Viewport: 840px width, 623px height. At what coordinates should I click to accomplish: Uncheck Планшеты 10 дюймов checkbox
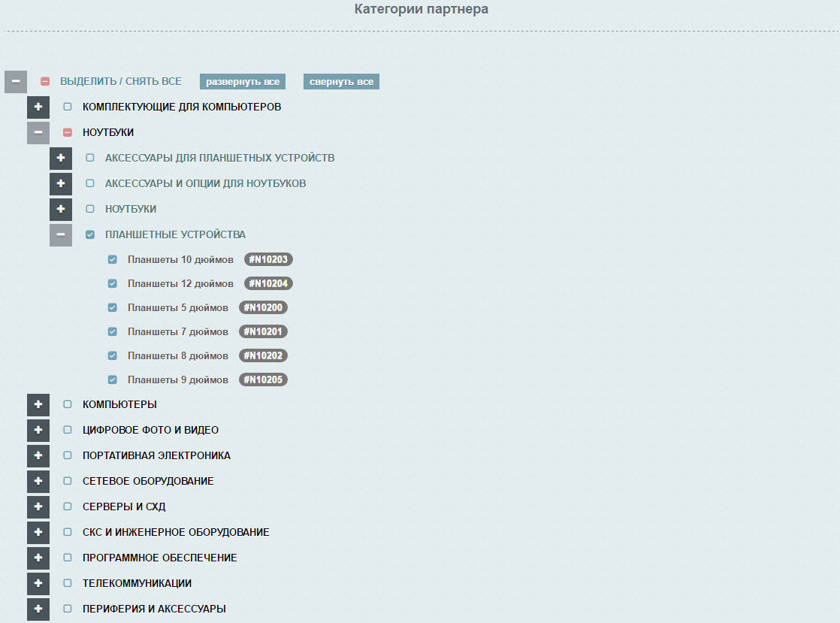click(x=113, y=259)
